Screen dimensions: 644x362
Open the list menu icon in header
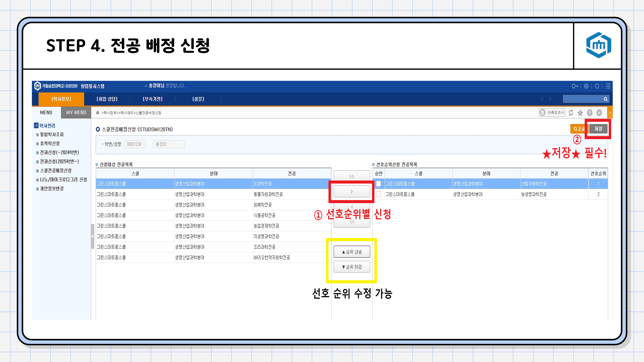click(x=608, y=86)
